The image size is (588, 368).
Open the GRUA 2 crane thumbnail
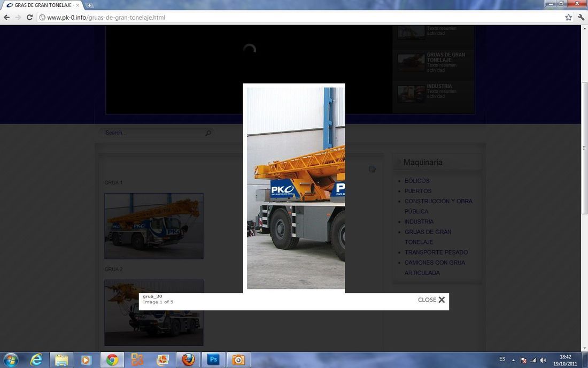(x=154, y=312)
